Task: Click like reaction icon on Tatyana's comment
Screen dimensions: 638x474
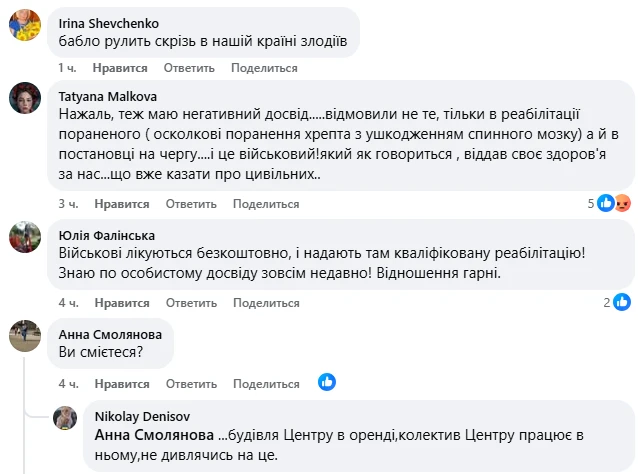Action: [606, 203]
